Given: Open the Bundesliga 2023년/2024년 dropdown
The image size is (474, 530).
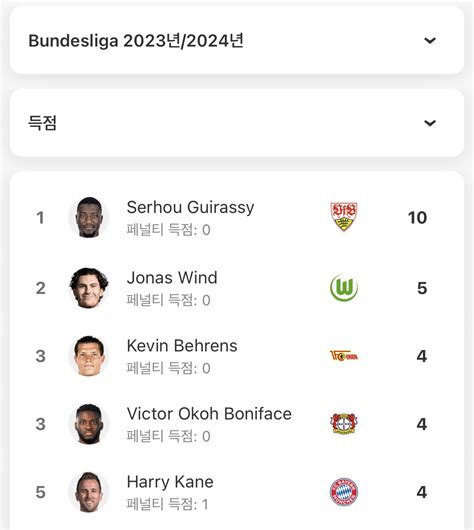Looking at the screenshot, I should pos(237,40).
